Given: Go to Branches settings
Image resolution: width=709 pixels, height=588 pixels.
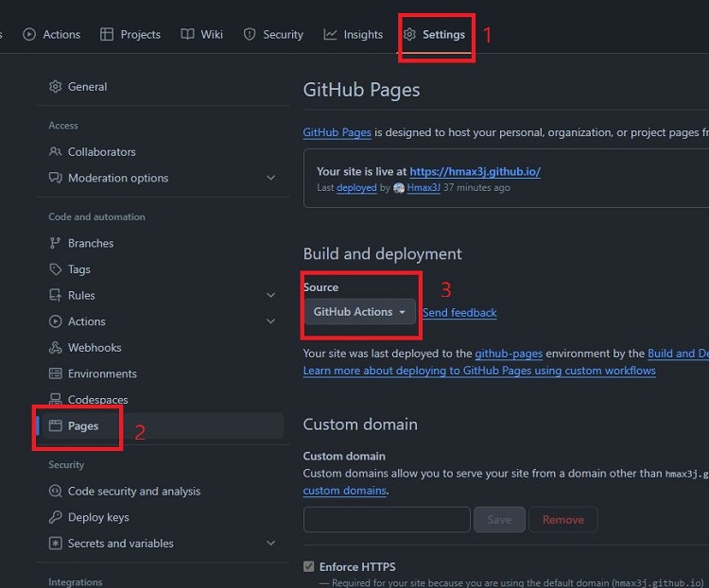Looking at the screenshot, I should coord(162,243).
